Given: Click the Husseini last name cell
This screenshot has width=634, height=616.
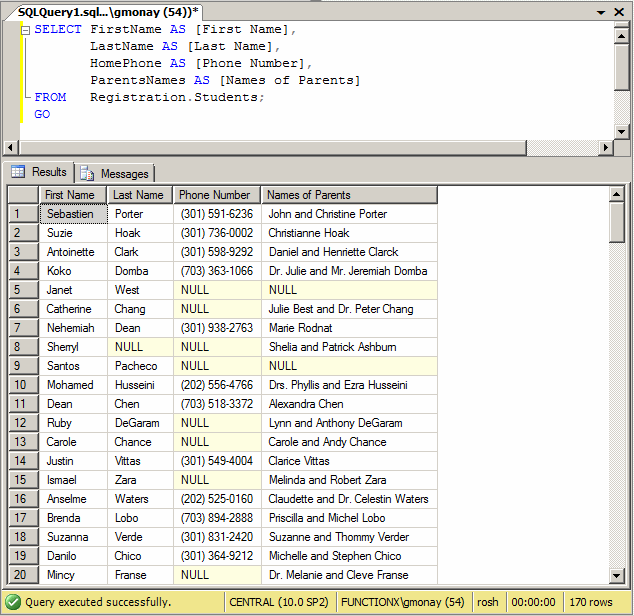Looking at the screenshot, I should tap(140, 385).
